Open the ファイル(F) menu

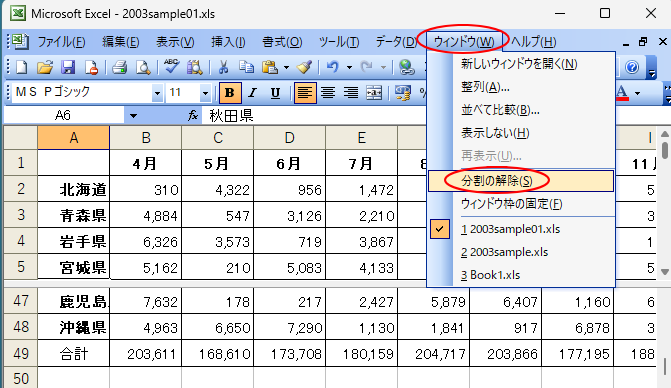pyautogui.click(x=61, y=42)
